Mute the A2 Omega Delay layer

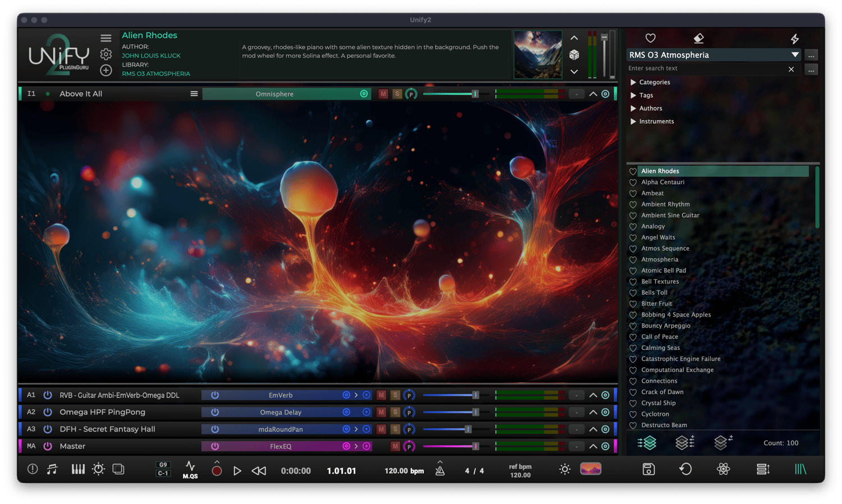click(381, 412)
